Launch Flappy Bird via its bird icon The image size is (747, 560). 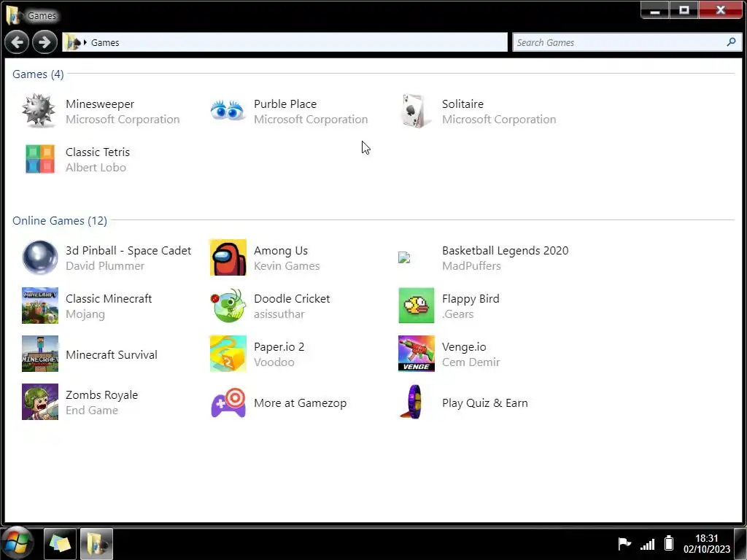[x=417, y=306]
